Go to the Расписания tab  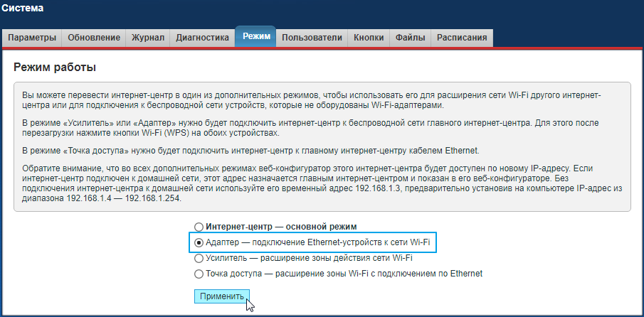(x=462, y=38)
